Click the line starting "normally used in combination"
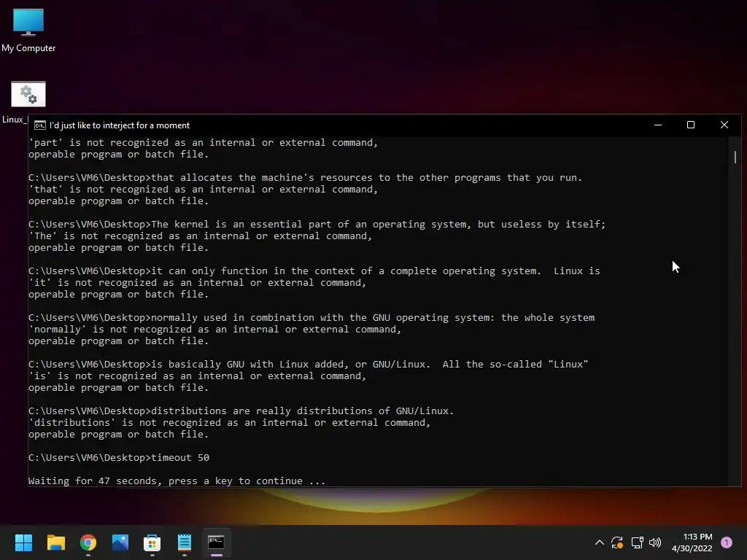This screenshot has width=747, height=560. (311, 318)
